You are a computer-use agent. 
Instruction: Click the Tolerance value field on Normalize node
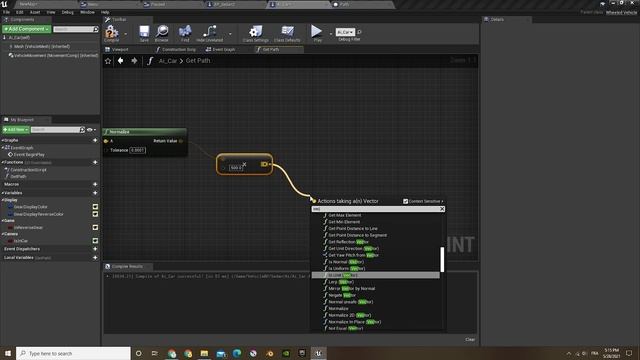click(137, 150)
